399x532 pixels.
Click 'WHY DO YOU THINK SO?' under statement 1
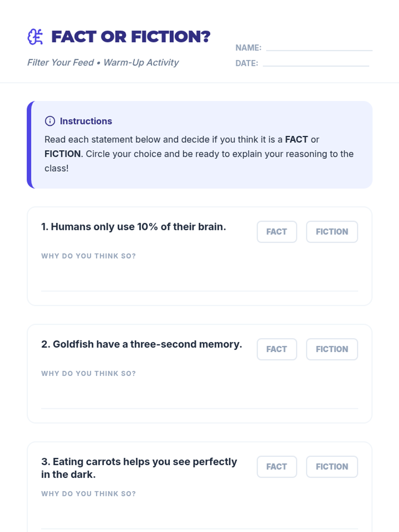[x=88, y=256]
